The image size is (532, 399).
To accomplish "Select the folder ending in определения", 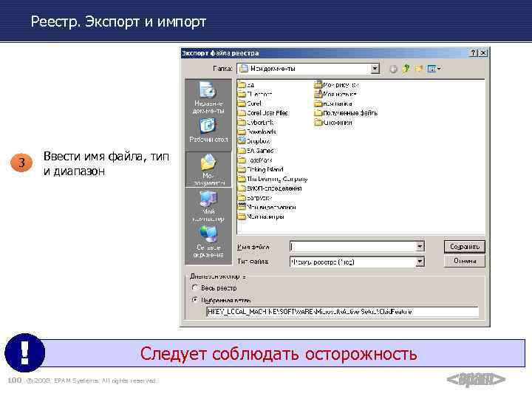I will 270,188.
